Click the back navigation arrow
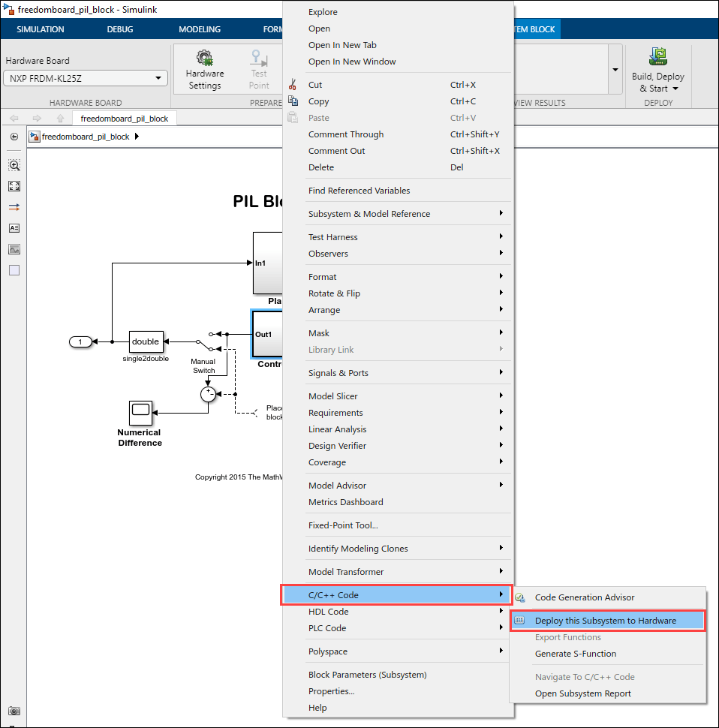This screenshot has width=719, height=728. (x=14, y=119)
